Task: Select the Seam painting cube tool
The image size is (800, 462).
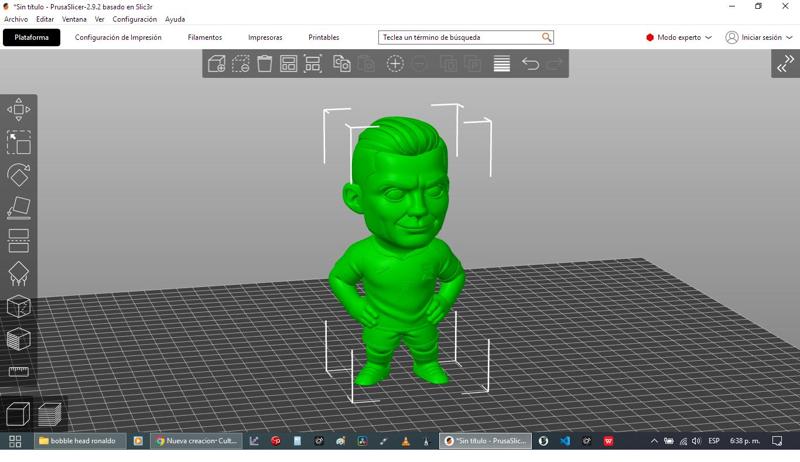Action: [18, 306]
